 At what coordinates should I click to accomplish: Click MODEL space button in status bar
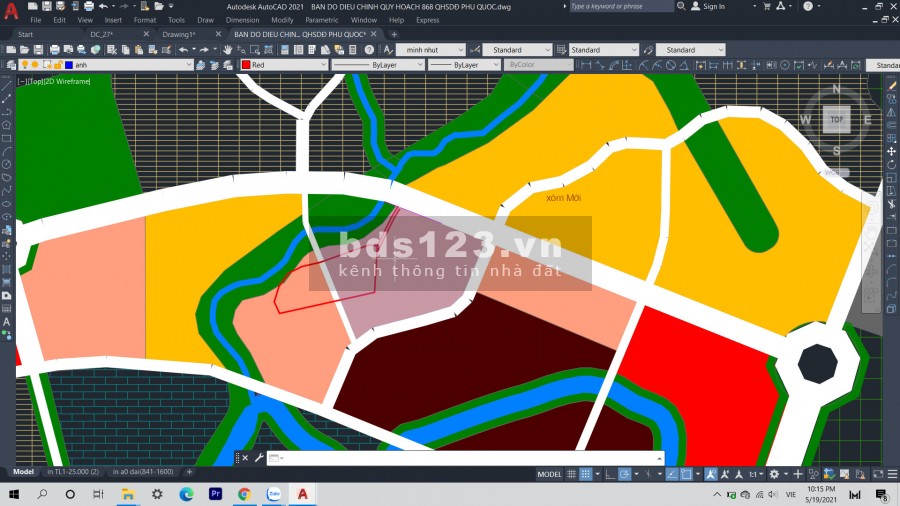coord(549,474)
